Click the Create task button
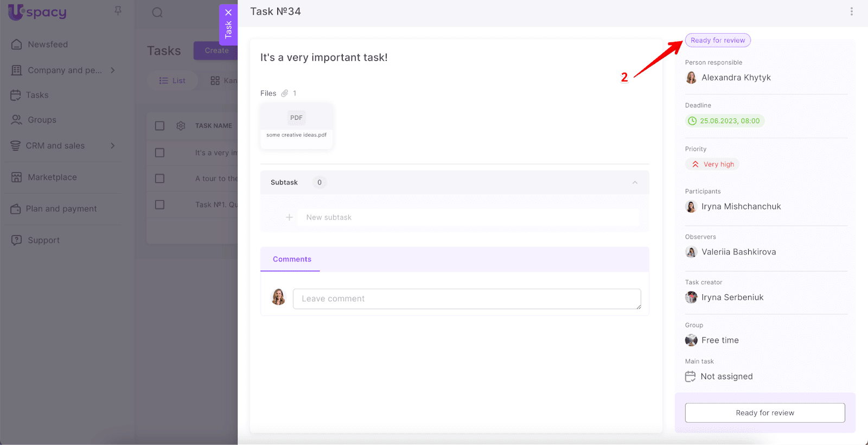 216,50
